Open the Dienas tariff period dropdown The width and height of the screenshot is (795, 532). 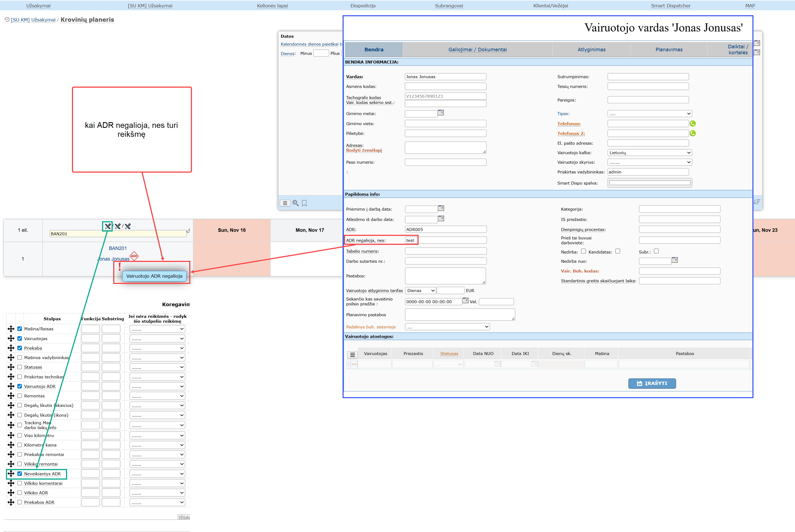pos(421,290)
